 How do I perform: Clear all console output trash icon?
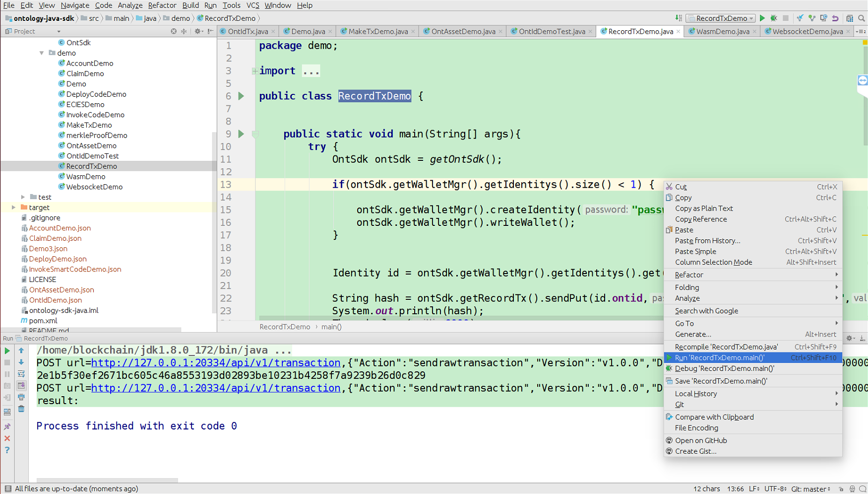pos(21,409)
